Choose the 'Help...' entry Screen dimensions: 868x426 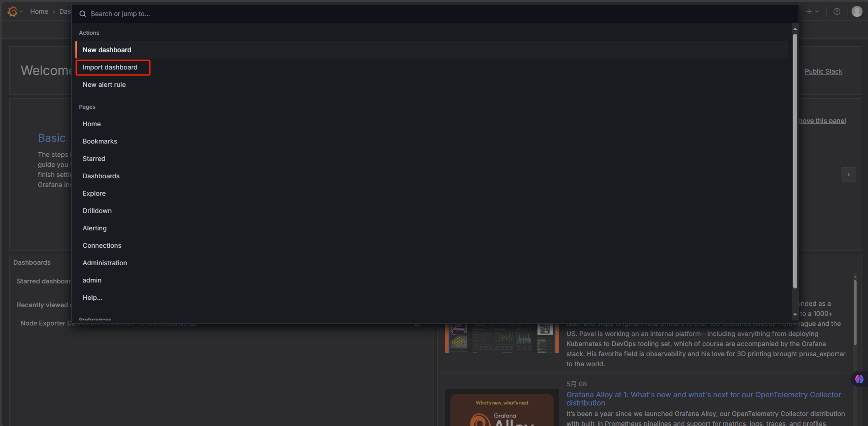click(x=432, y=298)
